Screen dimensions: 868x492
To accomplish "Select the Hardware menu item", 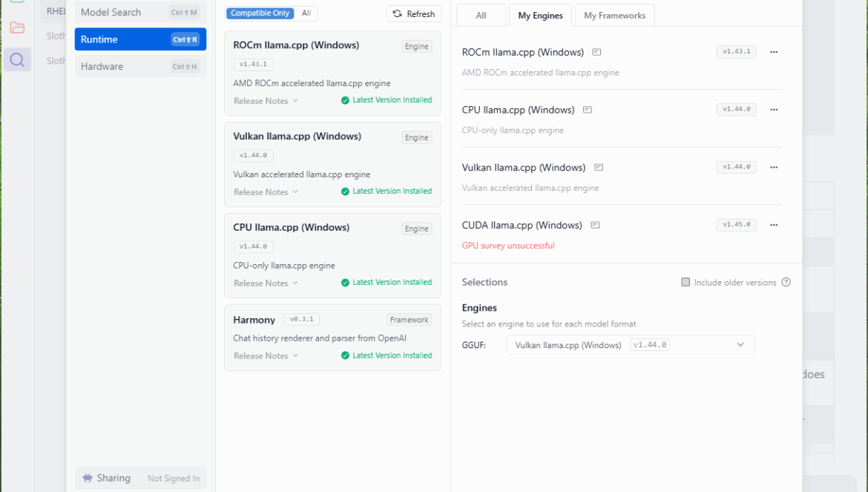I will [140, 67].
